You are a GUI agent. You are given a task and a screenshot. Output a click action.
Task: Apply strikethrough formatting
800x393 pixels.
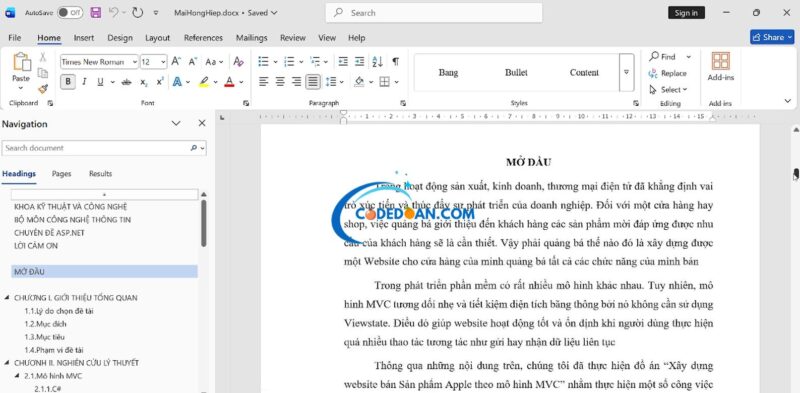tap(127, 82)
